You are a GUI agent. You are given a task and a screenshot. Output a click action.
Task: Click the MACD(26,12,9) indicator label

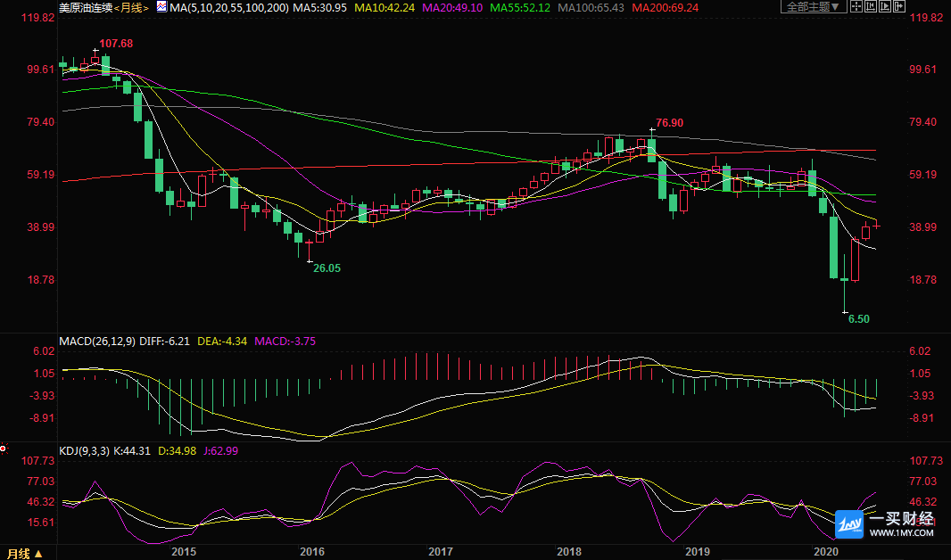(97, 342)
